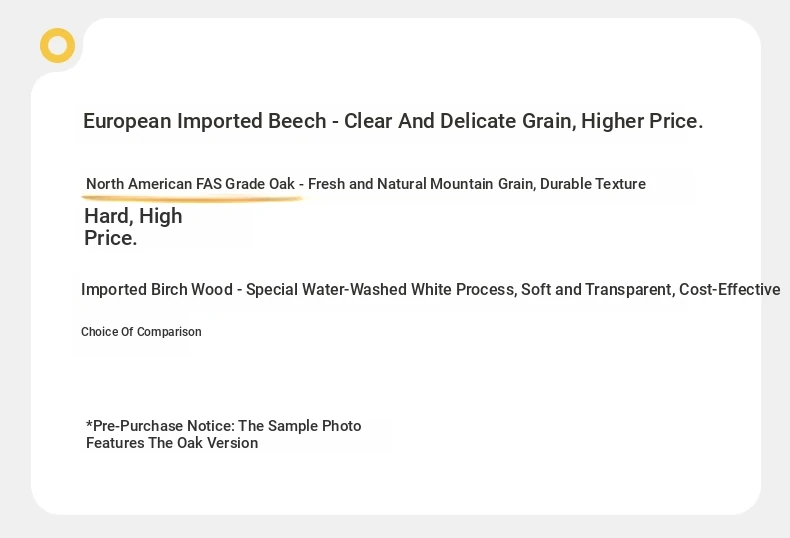Image resolution: width=790 pixels, height=538 pixels.
Task: Click the orange underline beneath the Oak title
Action: [191, 199]
